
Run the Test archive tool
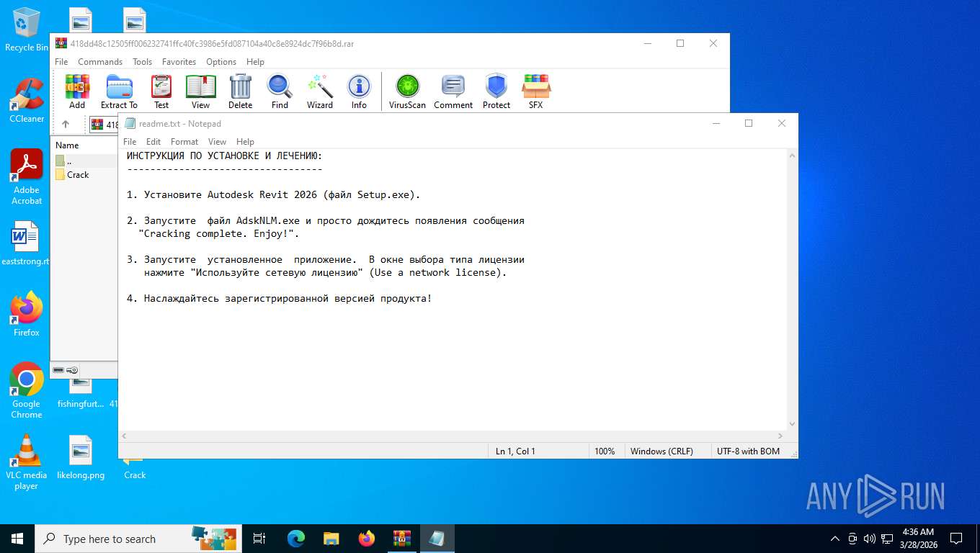[x=161, y=91]
